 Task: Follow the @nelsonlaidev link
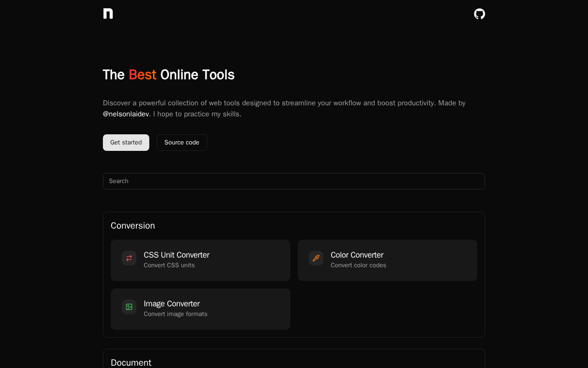point(126,114)
